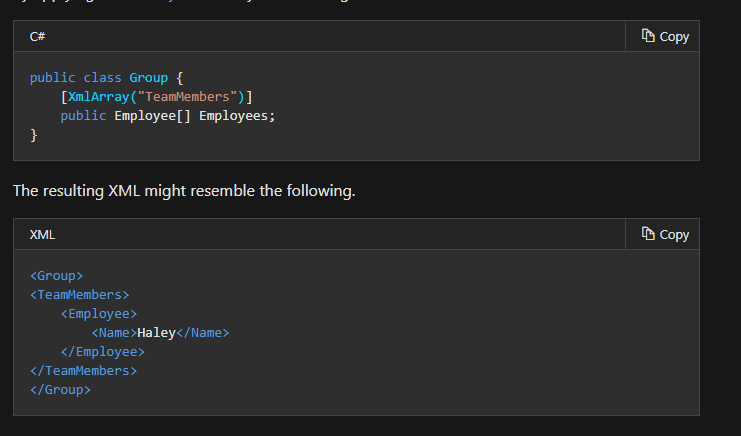Click the XmlArray attribute name in the code

[101, 96]
